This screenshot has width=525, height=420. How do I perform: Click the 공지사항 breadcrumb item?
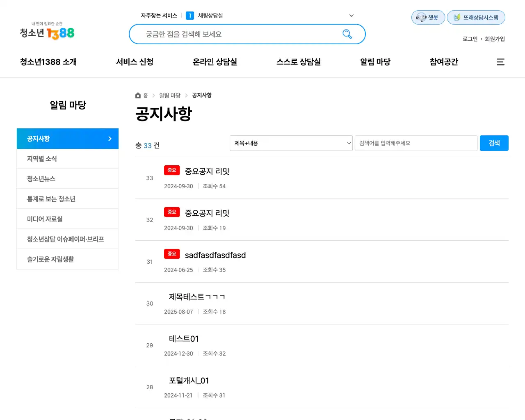pos(202,95)
